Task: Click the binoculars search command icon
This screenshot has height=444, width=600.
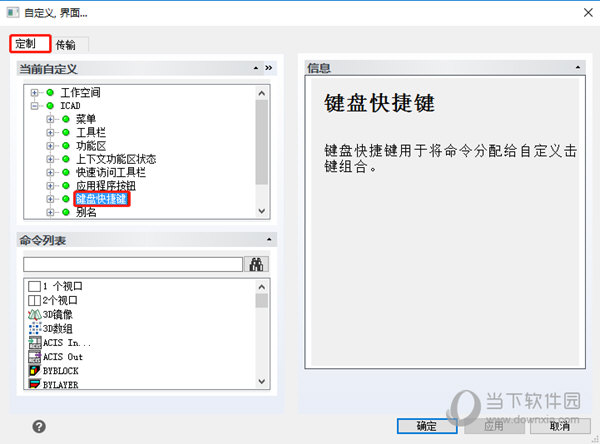Action: 256,264
